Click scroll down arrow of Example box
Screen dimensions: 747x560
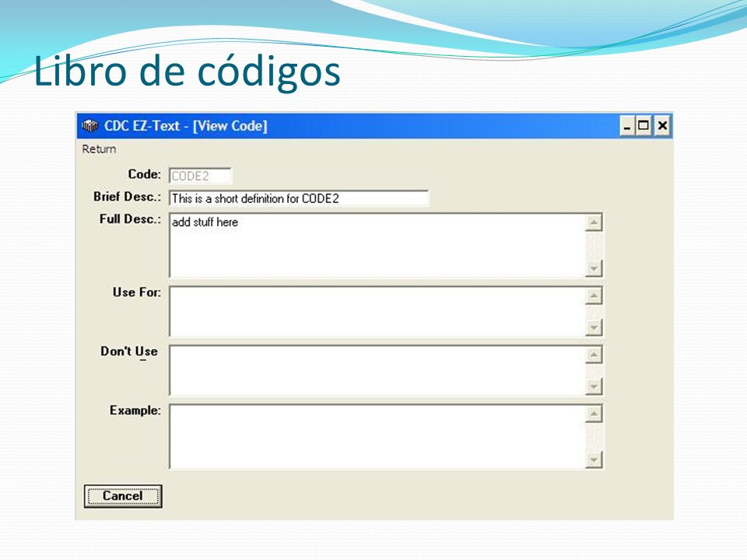(594, 460)
